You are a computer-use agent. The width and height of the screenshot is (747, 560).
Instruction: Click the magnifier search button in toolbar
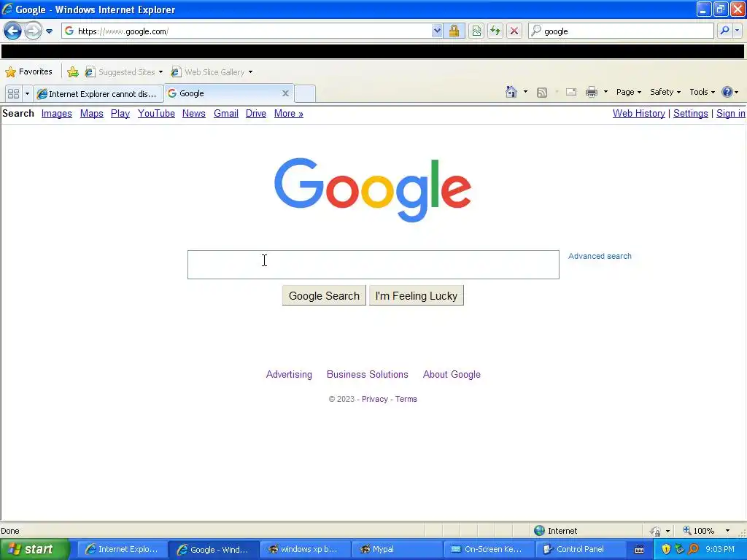click(x=724, y=31)
